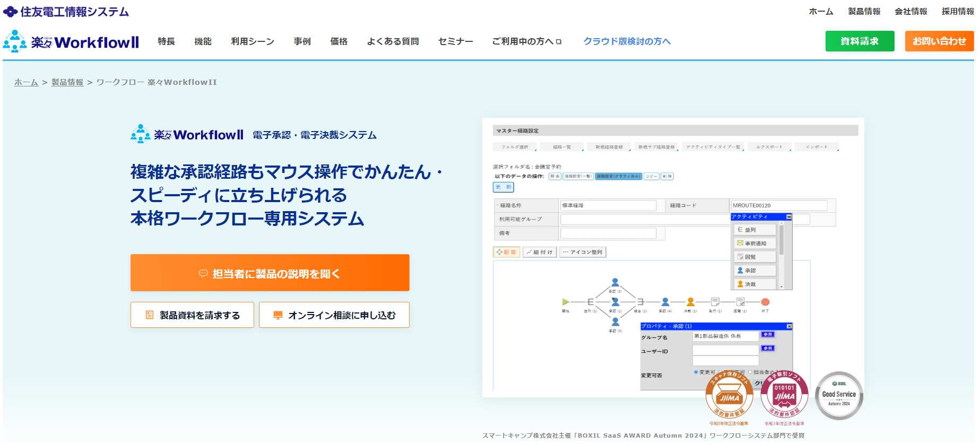Image resolution: width=980 pixels, height=444 pixels.
Task: Click the クラウド版検討の方へ link
Action: 627,41
